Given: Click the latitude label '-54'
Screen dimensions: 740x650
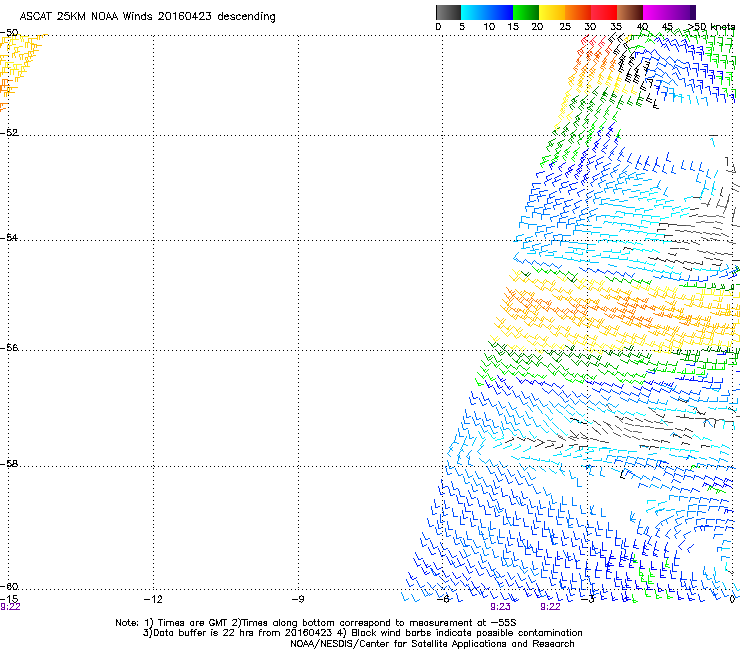Looking at the screenshot, I should [x=9, y=237].
